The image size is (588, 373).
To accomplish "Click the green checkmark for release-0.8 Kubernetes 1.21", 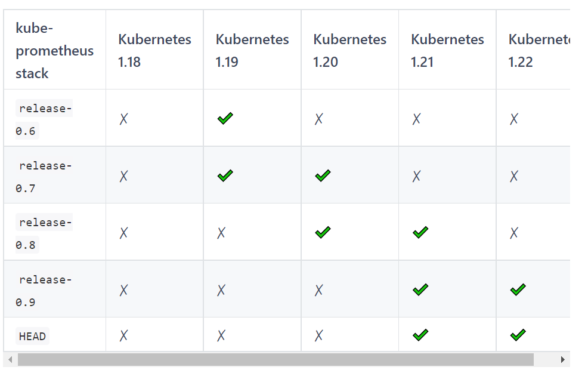I will coord(420,232).
